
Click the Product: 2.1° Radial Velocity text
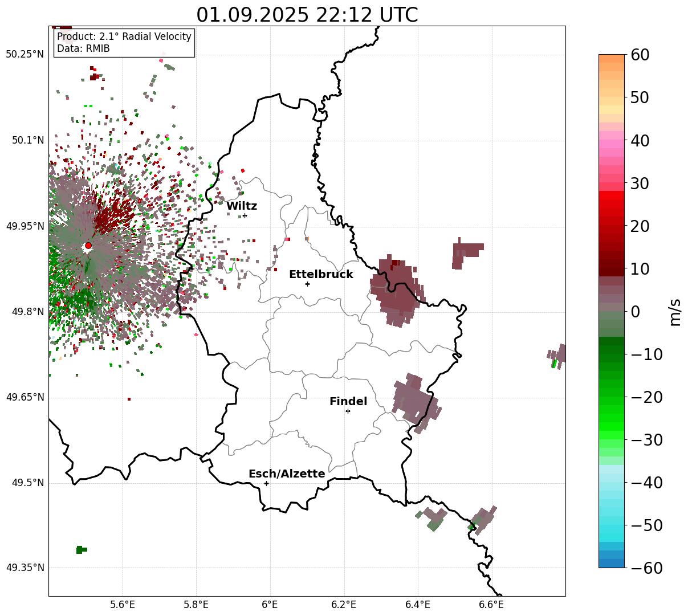coord(124,36)
